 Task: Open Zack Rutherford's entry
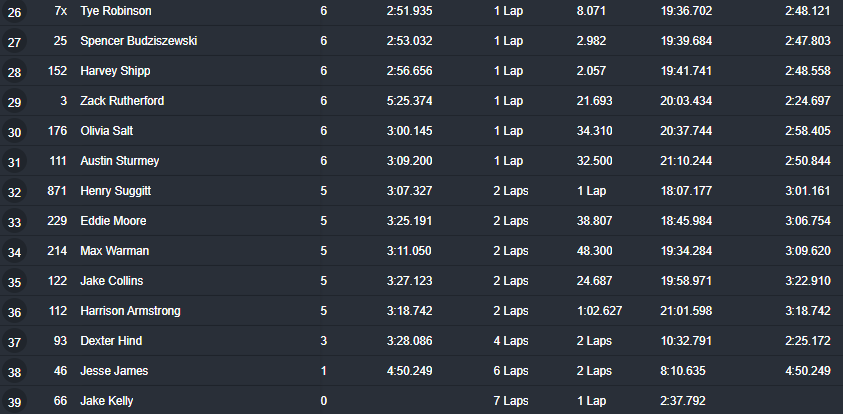122,101
